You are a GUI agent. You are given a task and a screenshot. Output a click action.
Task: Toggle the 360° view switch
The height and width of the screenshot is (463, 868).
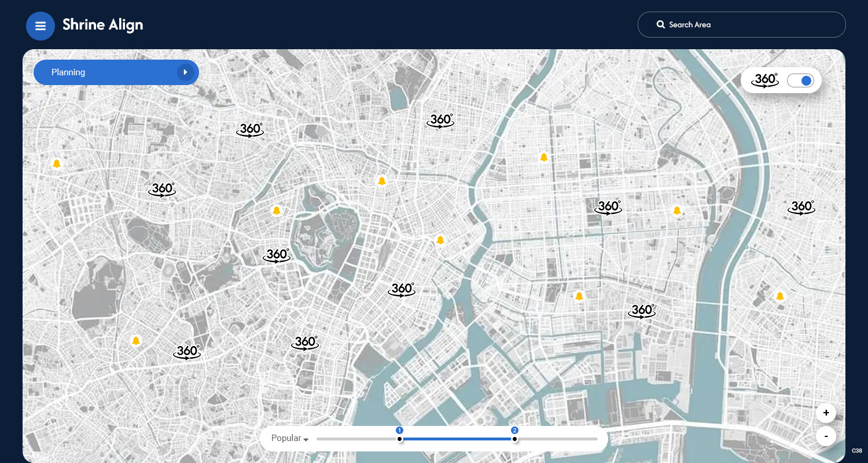[x=800, y=80]
